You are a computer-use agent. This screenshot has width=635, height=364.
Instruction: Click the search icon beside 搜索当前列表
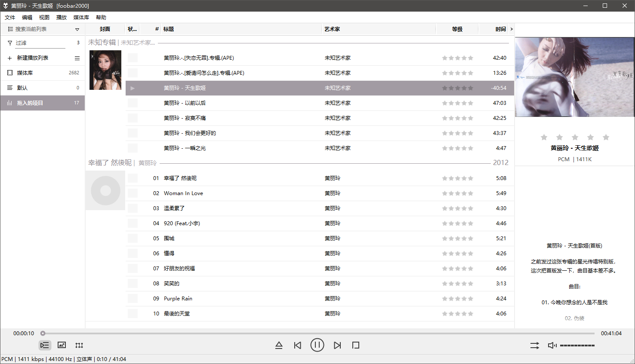[9, 29]
